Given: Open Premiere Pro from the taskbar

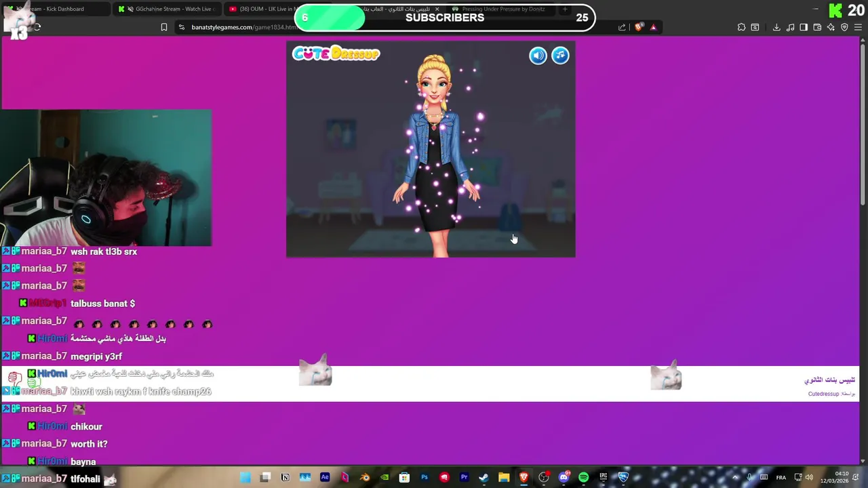Looking at the screenshot, I should 465,477.
